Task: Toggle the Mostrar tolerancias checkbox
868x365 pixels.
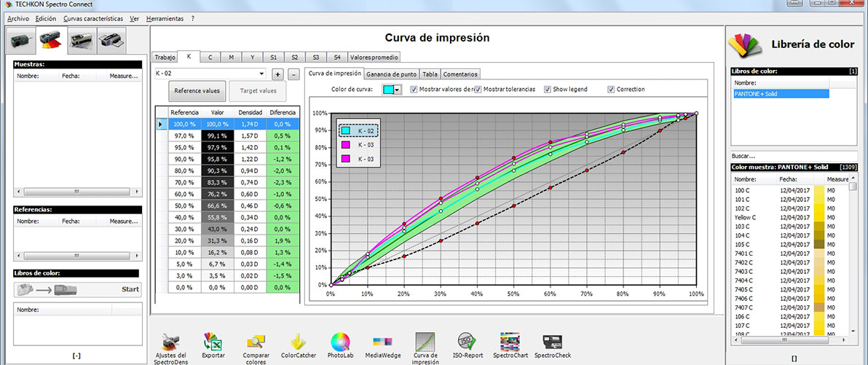Action: coord(478,89)
